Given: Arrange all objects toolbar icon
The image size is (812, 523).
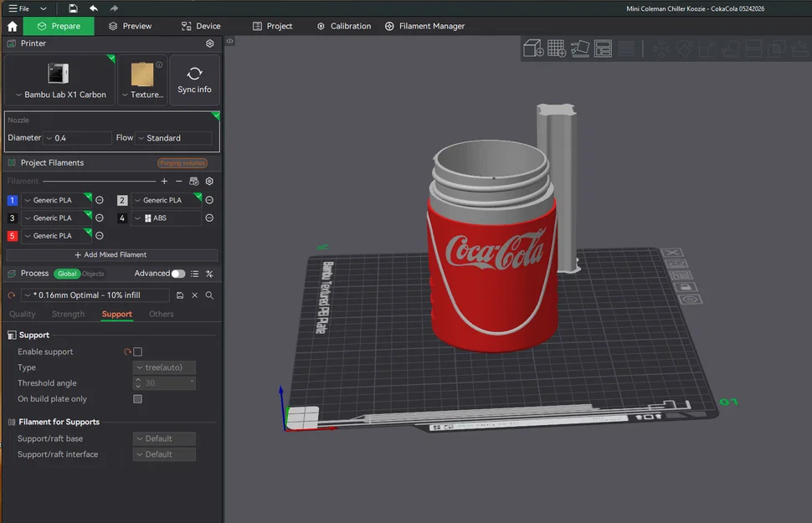Looking at the screenshot, I should coord(603,49).
